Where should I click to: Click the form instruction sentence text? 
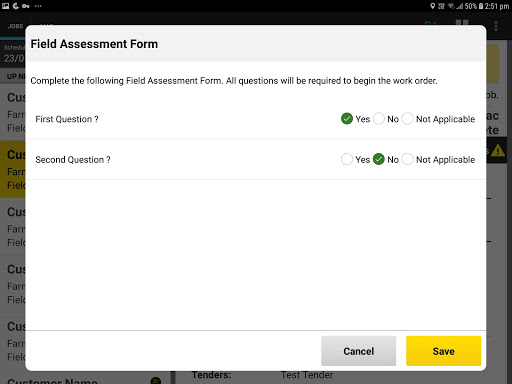(234, 81)
